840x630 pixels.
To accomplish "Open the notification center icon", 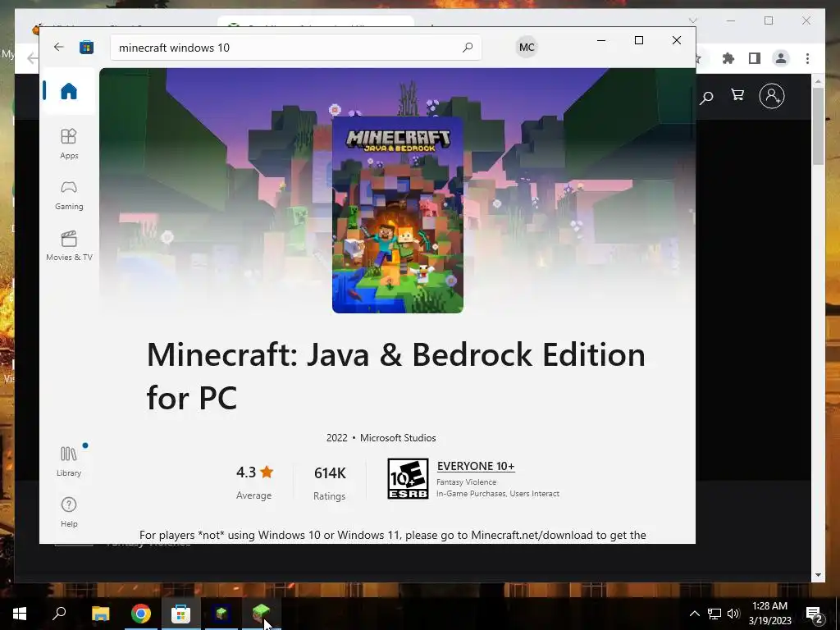I will (x=815, y=614).
